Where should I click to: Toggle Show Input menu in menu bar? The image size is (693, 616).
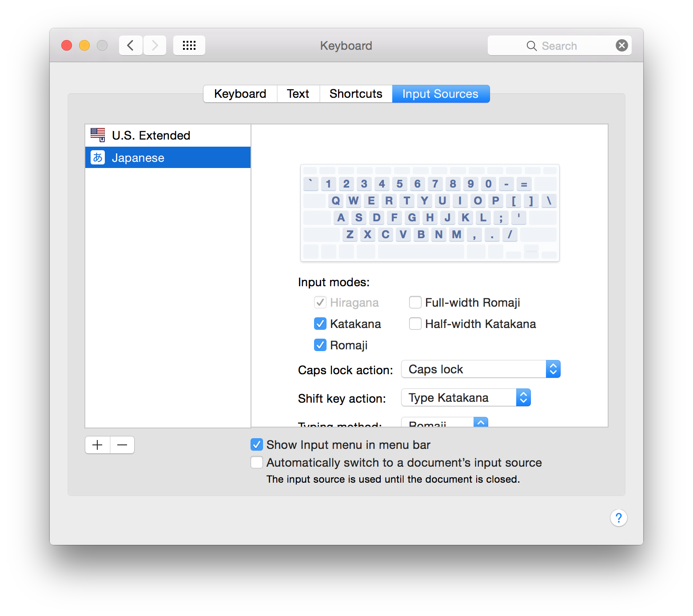click(x=257, y=444)
